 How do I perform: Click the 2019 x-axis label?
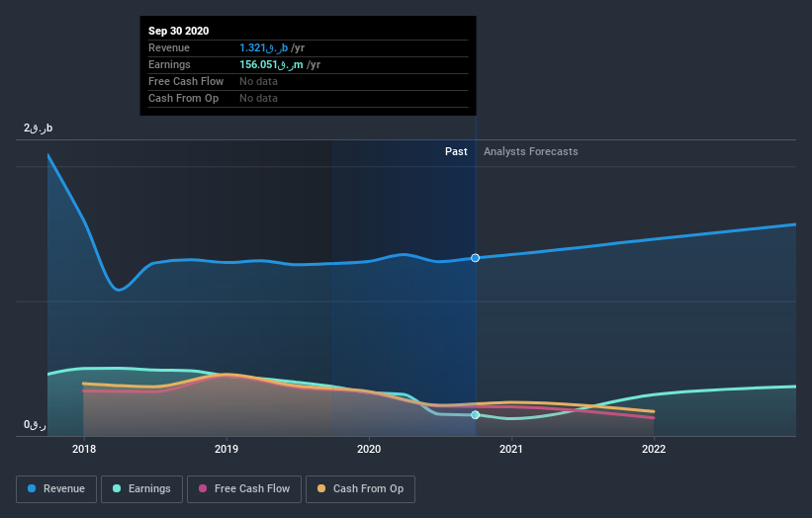[226, 449]
